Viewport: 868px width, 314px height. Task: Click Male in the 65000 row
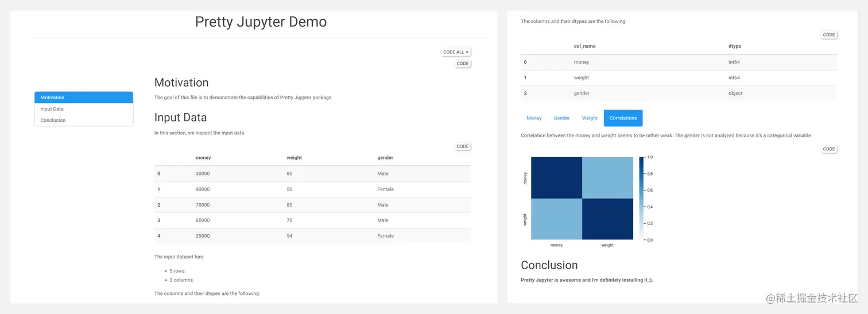(383, 220)
